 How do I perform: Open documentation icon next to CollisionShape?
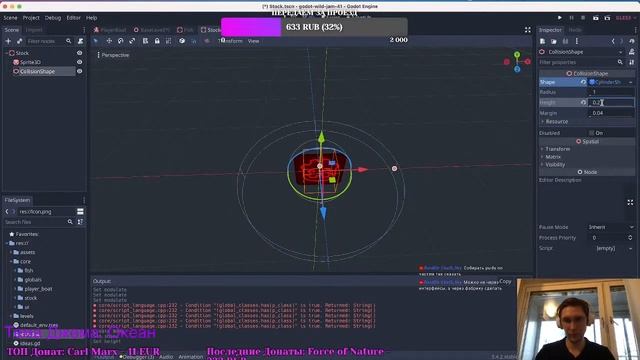[x=632, y=52]
